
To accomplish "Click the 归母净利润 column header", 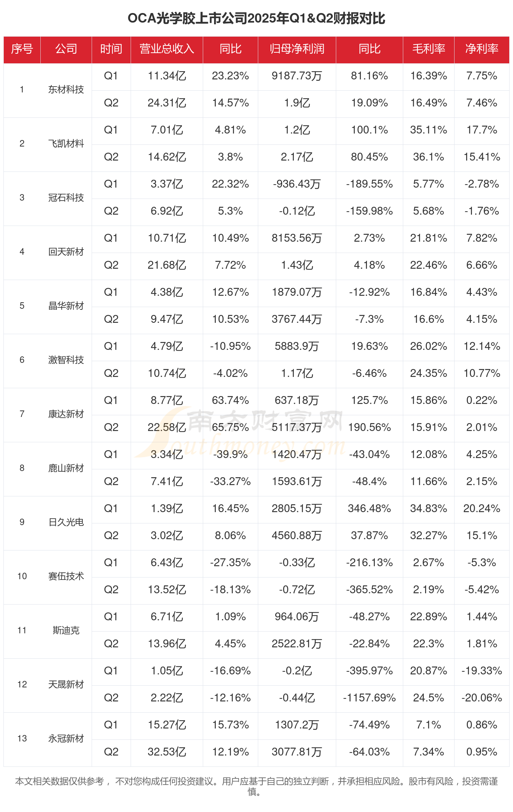I will click(297, 49).
